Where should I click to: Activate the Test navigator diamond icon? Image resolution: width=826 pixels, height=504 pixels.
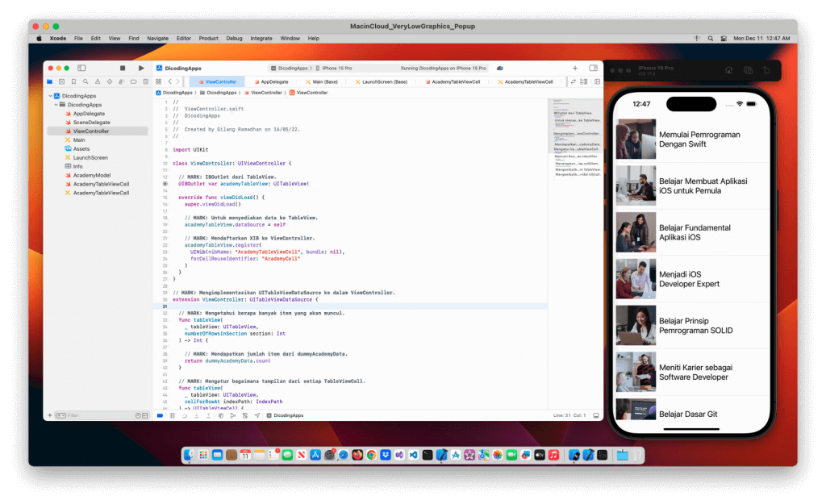click(110, 81)
